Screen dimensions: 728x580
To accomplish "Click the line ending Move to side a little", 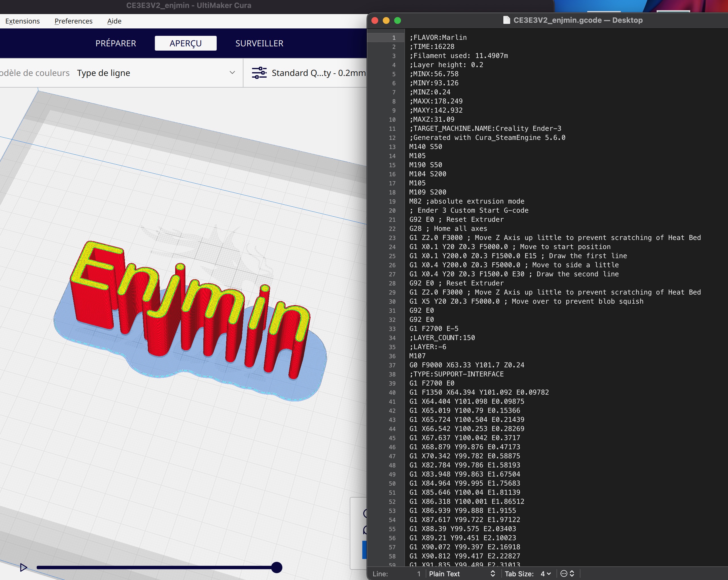I will pos(514,265).
